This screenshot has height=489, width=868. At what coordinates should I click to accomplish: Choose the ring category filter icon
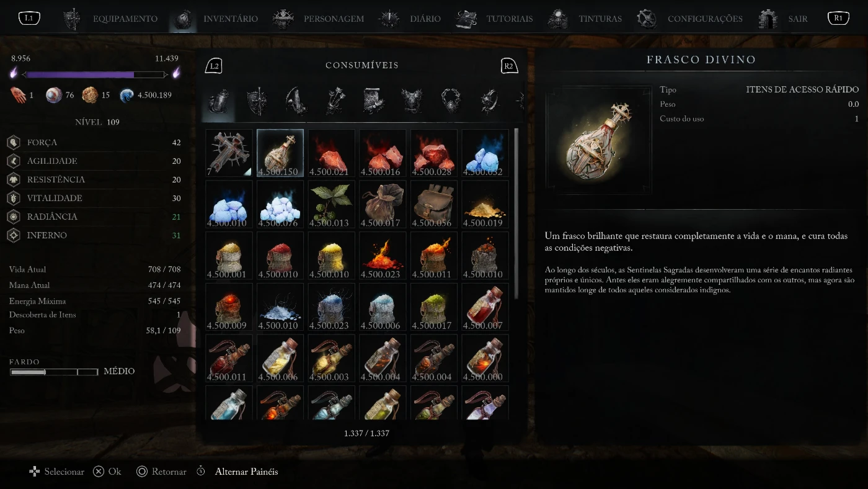point(490,101)
